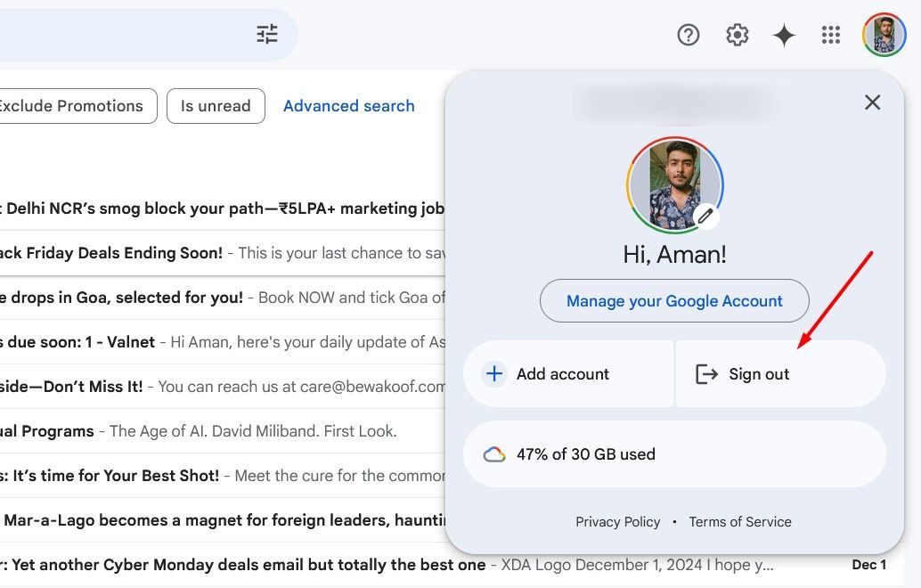Click Manage your Google Account button
Viewport: 921px width, 588px height.
(x=674, y=301)
